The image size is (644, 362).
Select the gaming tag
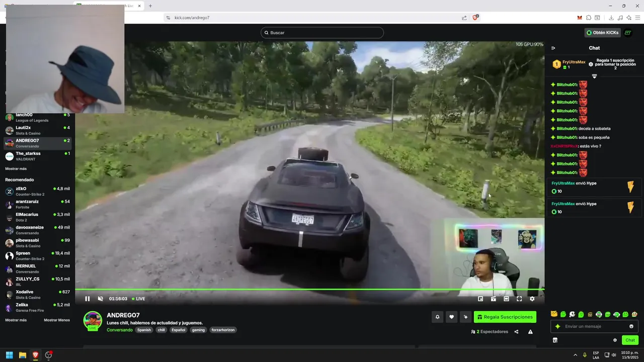point(198,330)
